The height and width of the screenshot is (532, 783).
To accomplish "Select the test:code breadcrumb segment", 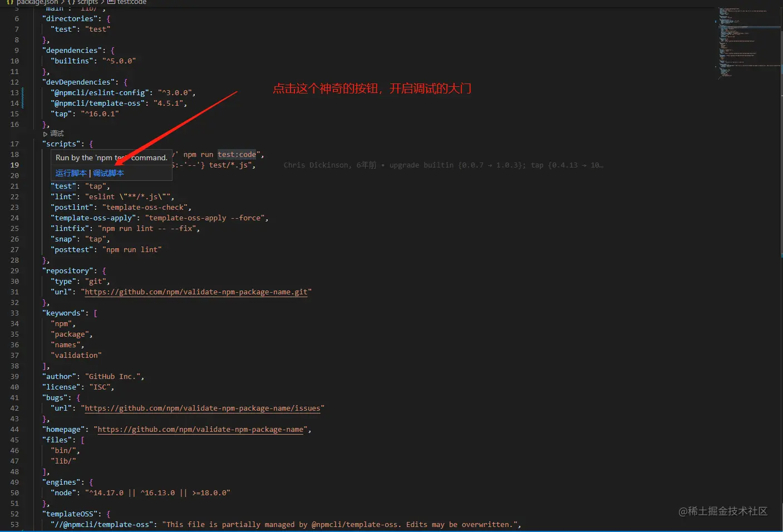I will pos(132,3).
